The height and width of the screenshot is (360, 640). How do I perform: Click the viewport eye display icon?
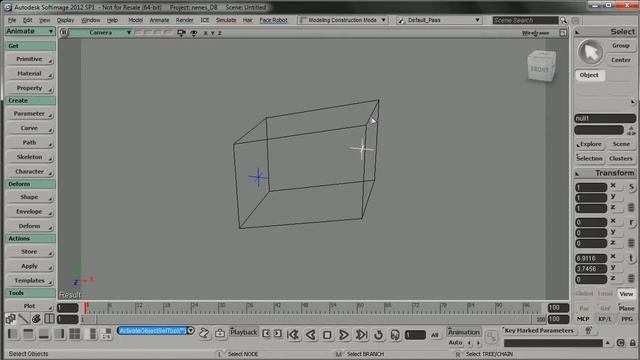(193, 33)
